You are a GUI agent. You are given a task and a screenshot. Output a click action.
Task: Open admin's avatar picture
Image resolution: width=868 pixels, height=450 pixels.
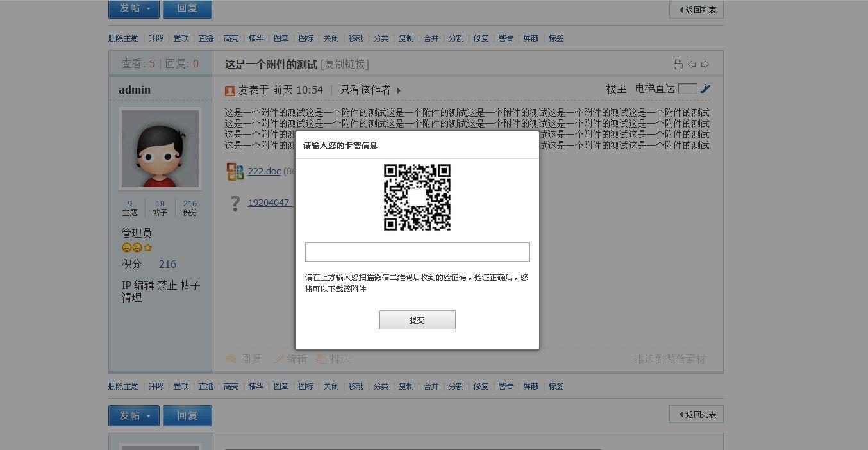pos(160,149)
